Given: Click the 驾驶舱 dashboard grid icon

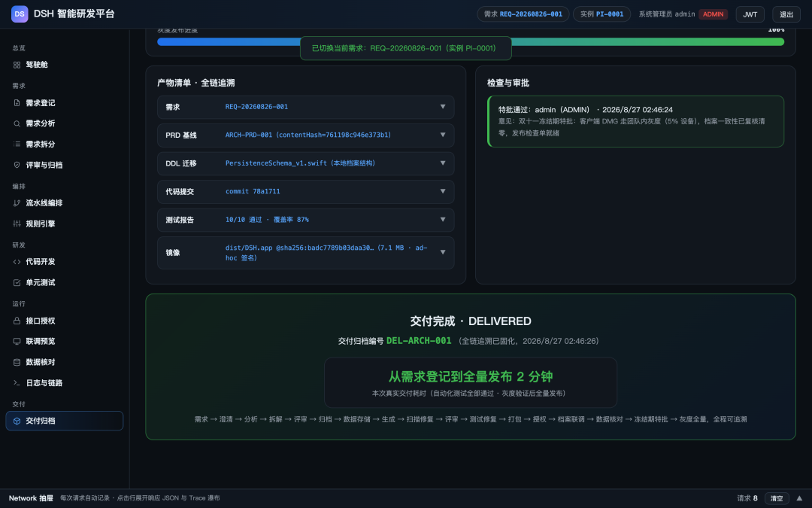Looking at the screenshot, I should pos(17,65).
